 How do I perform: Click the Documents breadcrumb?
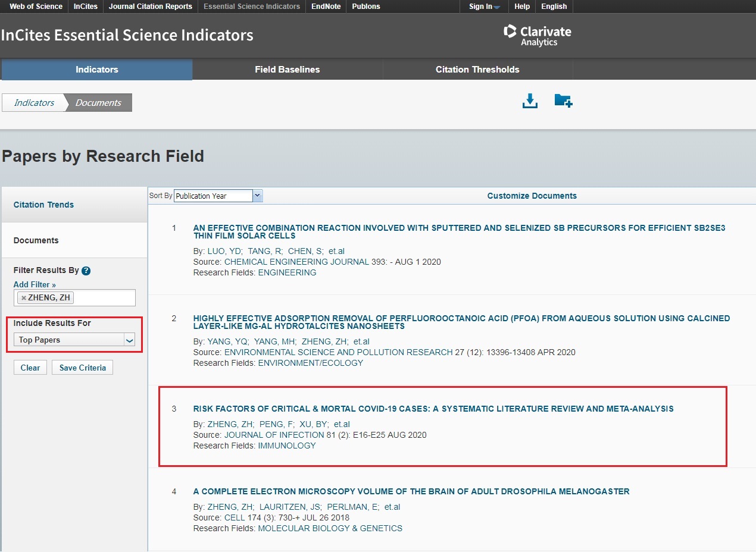tap(98, 103)
